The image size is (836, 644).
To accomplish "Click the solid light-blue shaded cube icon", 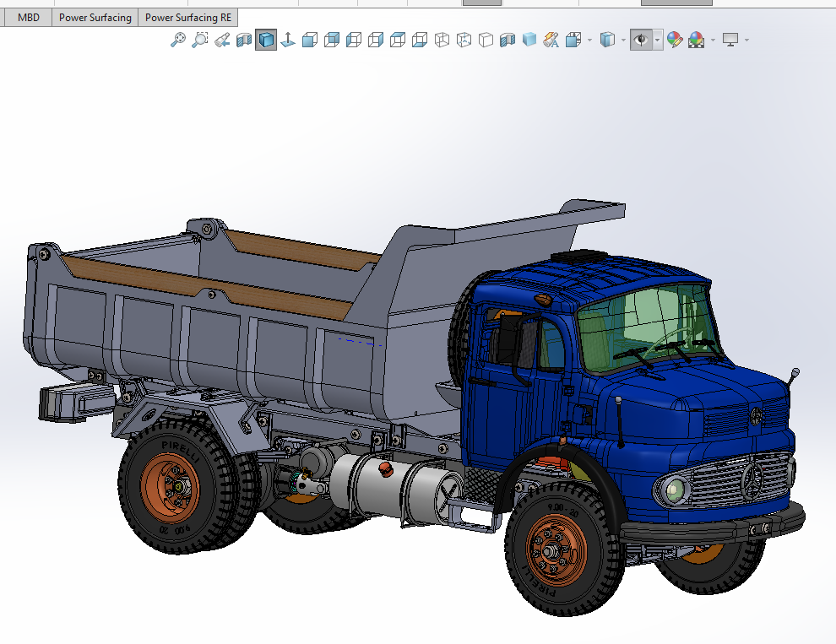I will click(529, 40).
